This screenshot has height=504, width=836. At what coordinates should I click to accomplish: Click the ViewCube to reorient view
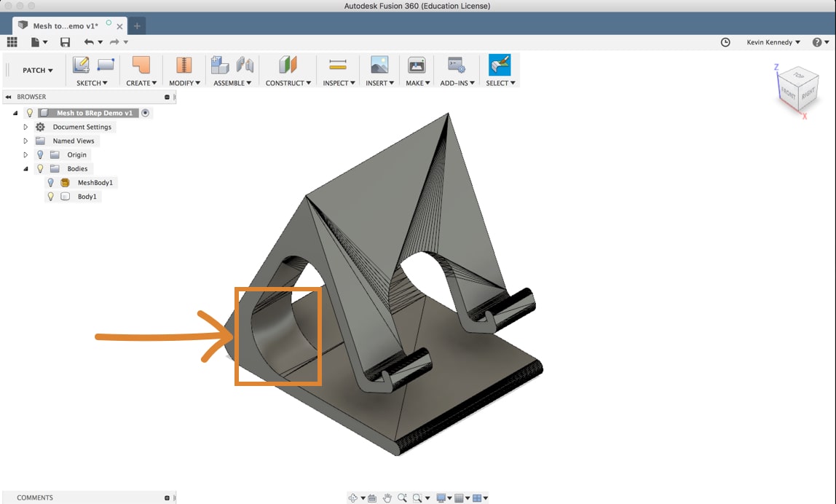pos(797,90)
